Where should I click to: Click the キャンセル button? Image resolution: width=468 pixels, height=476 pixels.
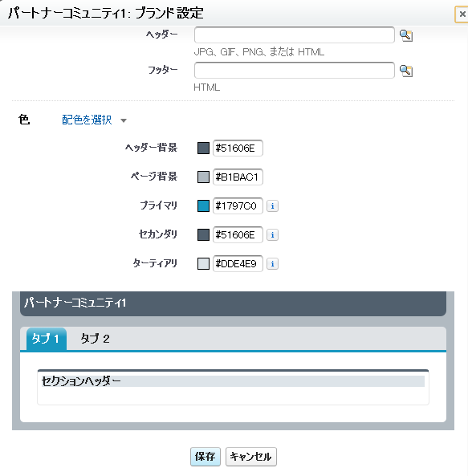(x=251, y=457)
